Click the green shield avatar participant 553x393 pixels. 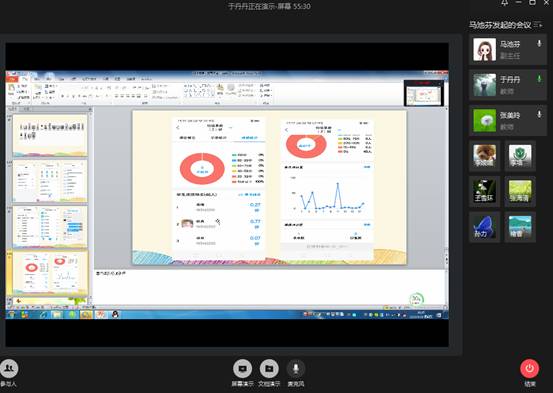520,156
